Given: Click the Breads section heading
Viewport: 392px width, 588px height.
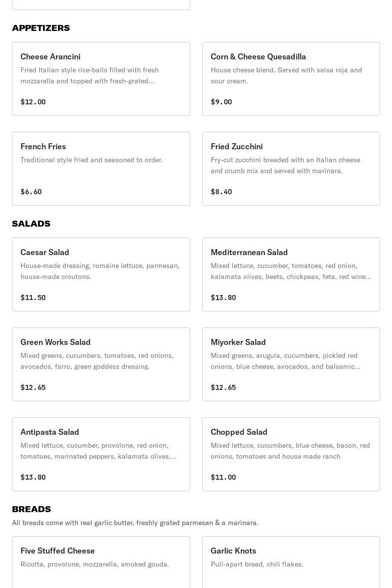Looking at the screenshot, I should [31, 509].
